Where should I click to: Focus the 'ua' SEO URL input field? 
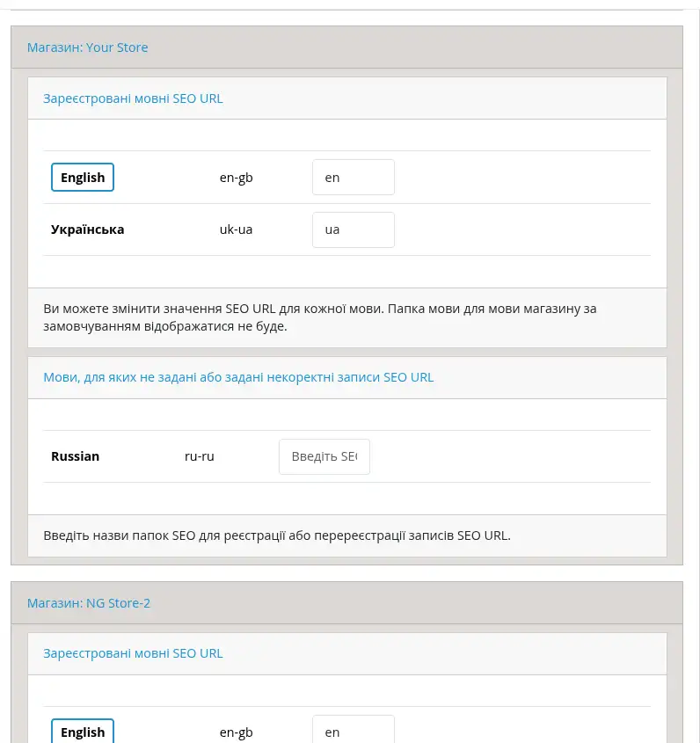click(353, 229)
